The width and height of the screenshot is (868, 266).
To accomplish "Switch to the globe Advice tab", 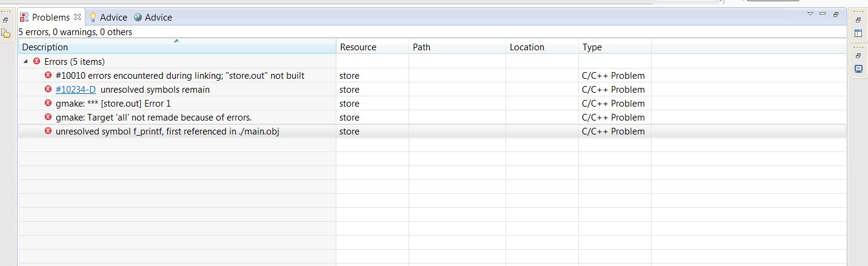I will tap(153, 18).
